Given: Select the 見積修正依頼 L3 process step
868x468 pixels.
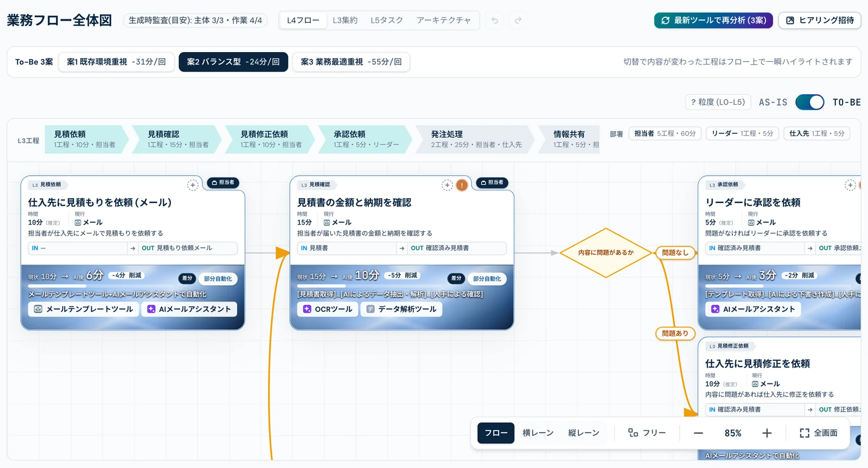Looking at the screenshot, I should tap(271, 139).
